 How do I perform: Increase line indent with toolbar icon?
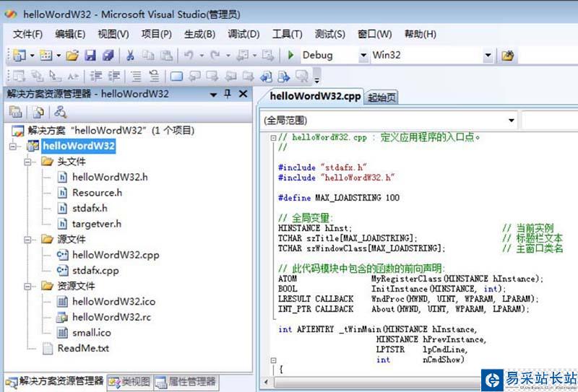[114, 77]
